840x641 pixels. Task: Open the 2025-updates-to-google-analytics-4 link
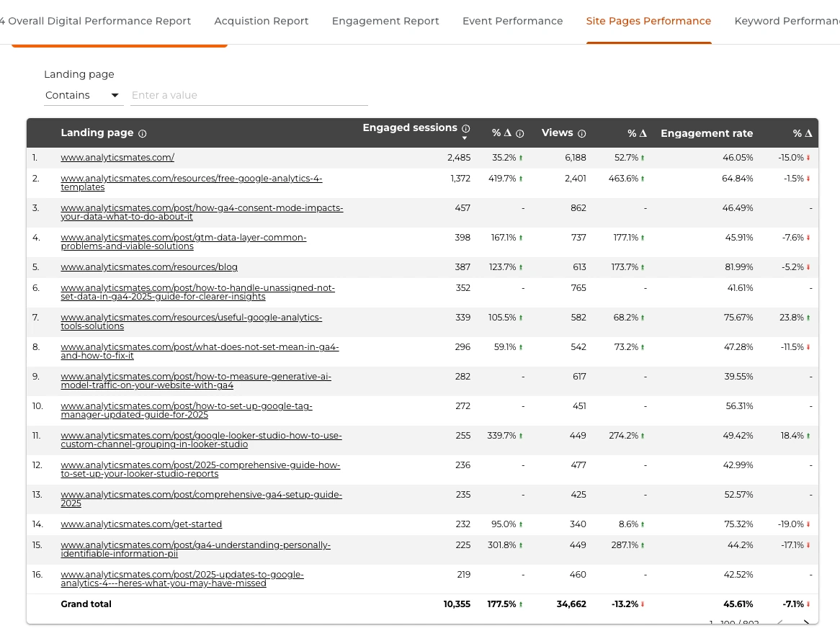point(182,578)
